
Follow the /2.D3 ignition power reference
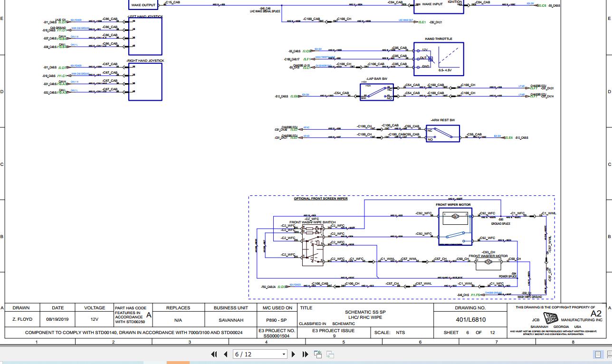tap(282, 287)
